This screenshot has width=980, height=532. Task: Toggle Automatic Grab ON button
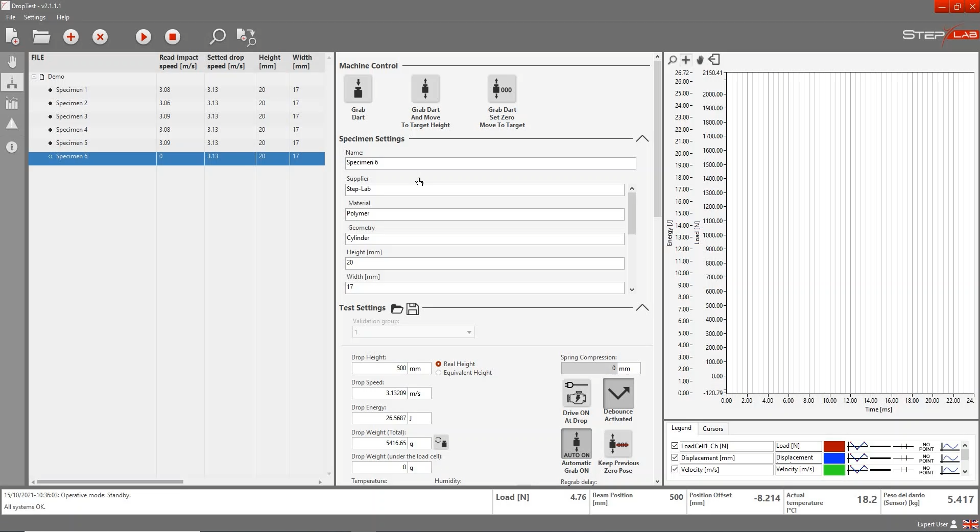(x=576, y=444)
